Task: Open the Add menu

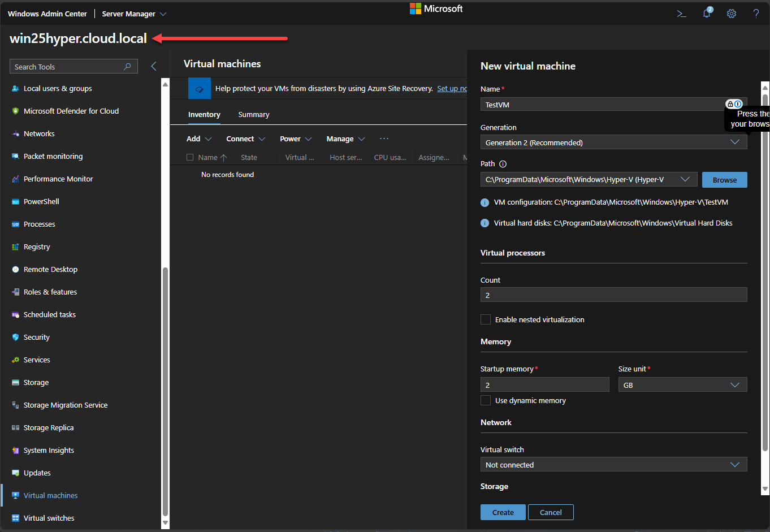Action: (198, 139)
